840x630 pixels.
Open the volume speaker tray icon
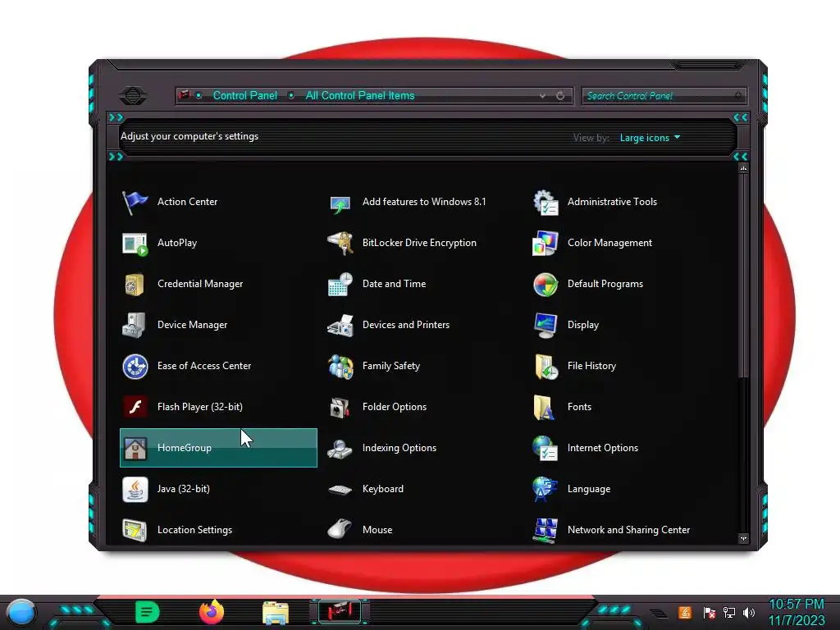point(748,612)
